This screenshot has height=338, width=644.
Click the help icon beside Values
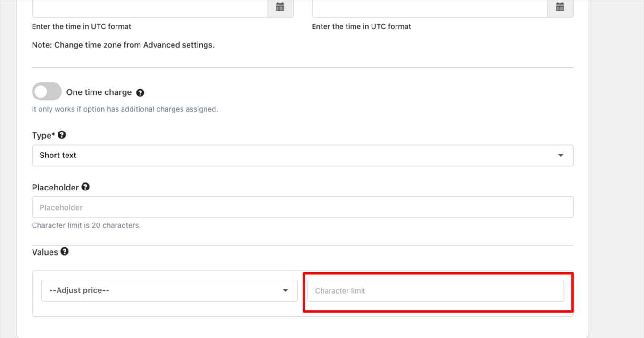(65, 251)
